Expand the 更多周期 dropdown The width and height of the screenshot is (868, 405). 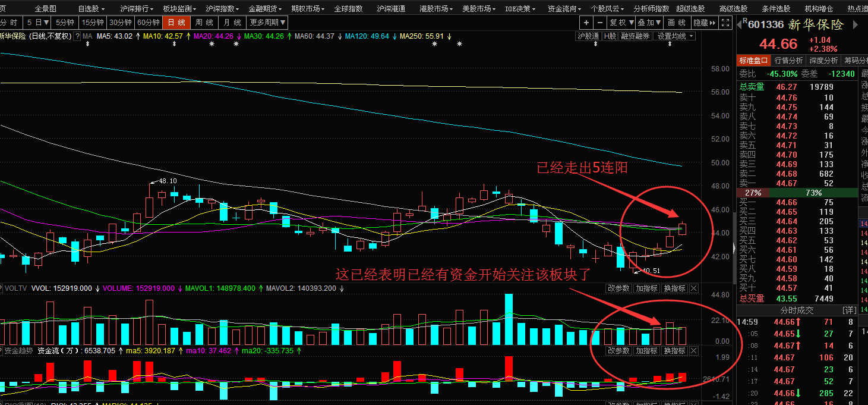click(x=267, y=23)
